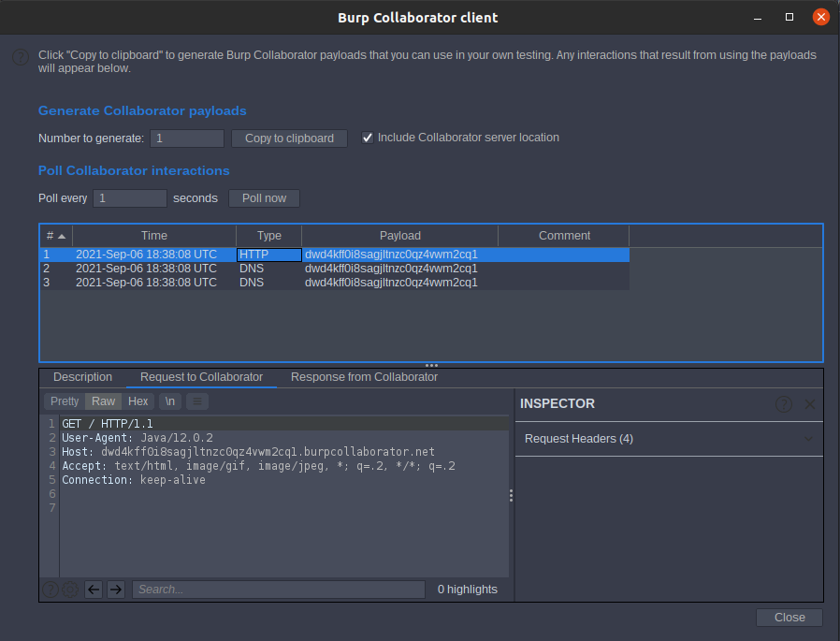Viewport: 840px width, 641px height.
Task: Close the window with the red X
Action: pyautogui.click(x=820, y=17)
